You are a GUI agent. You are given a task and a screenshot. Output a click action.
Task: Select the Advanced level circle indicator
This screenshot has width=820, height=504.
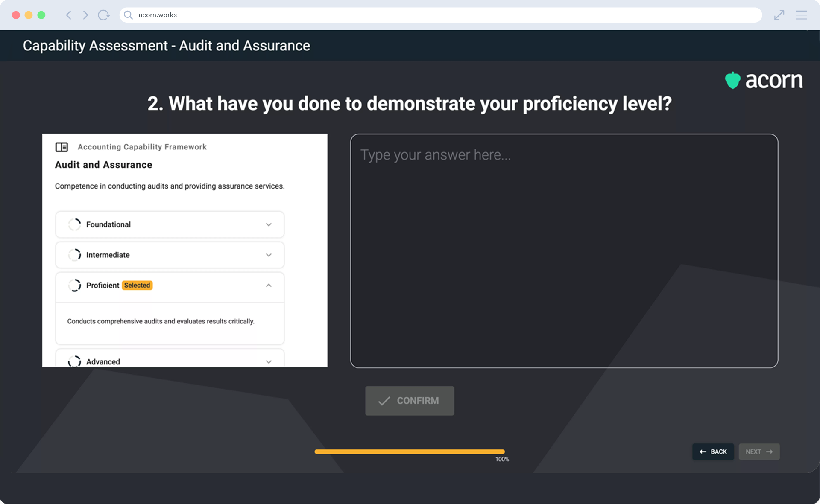click(x=74, y=361)
